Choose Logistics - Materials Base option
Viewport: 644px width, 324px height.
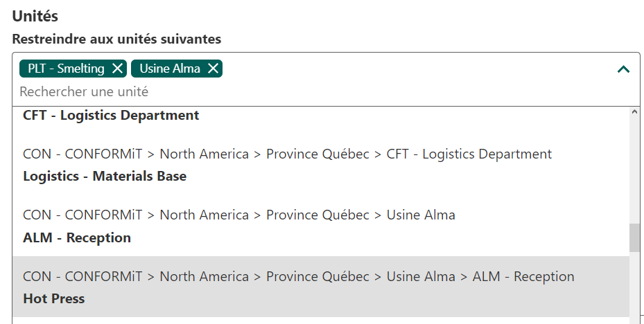coord(105,177)
